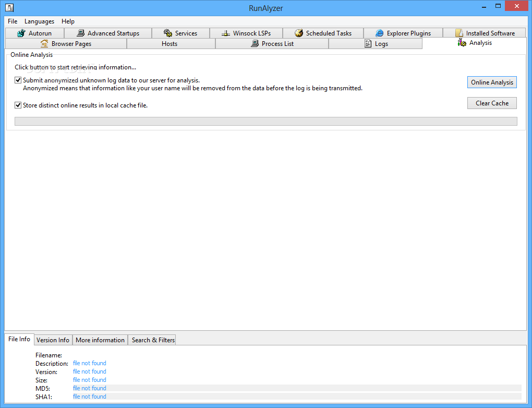Open the Languages menu
532x408 pixels.
click(39, 21)
